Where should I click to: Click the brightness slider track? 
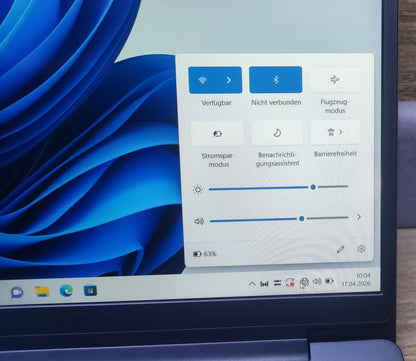[x=279, y=188]
